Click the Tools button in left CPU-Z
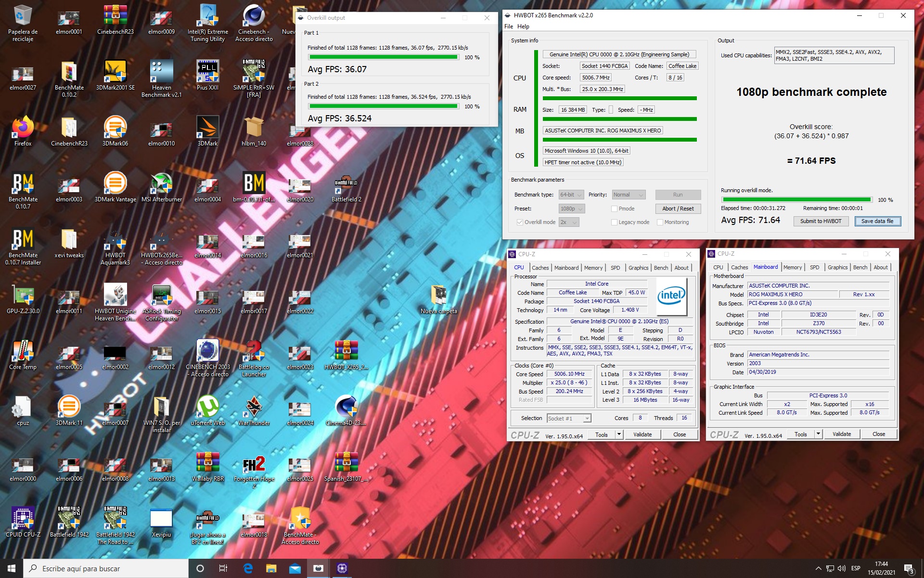Screen dimensions: 924x578 point(602,434)
